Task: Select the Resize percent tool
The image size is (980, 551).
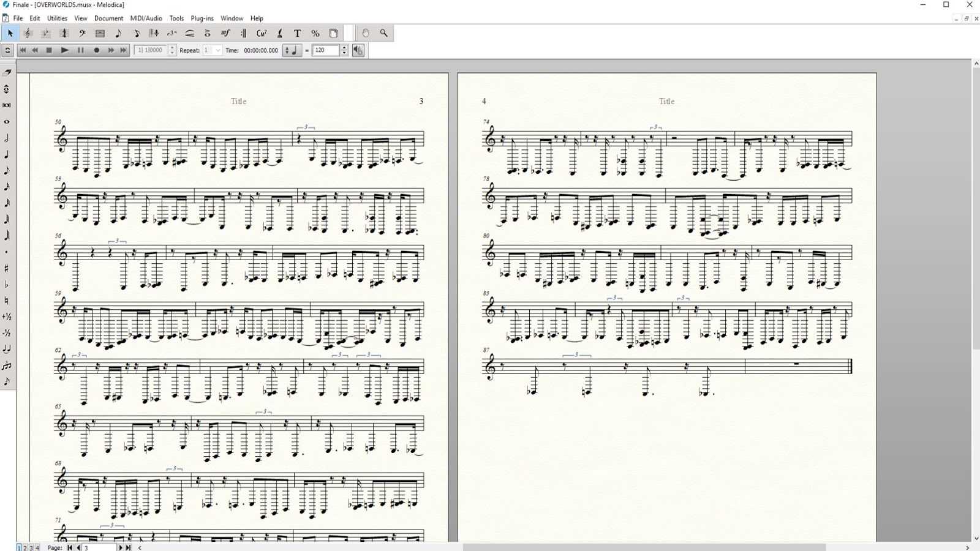Action: pos(315,33)
